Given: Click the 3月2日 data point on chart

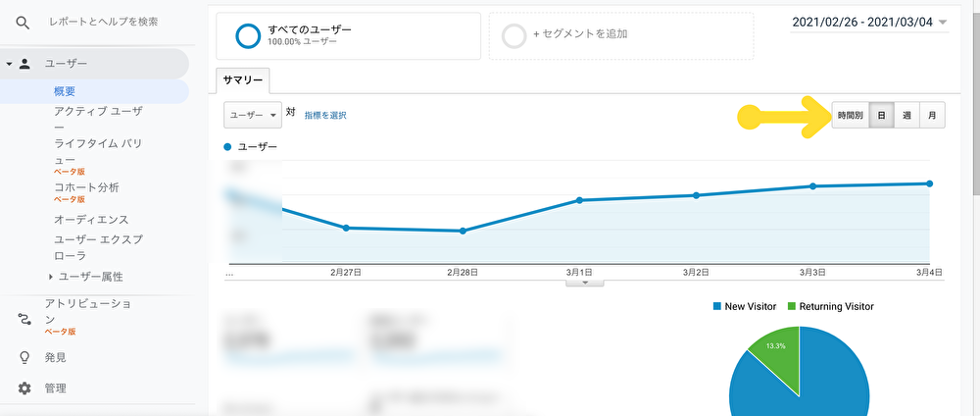Looking at the screenshot, I should [696, 195].
